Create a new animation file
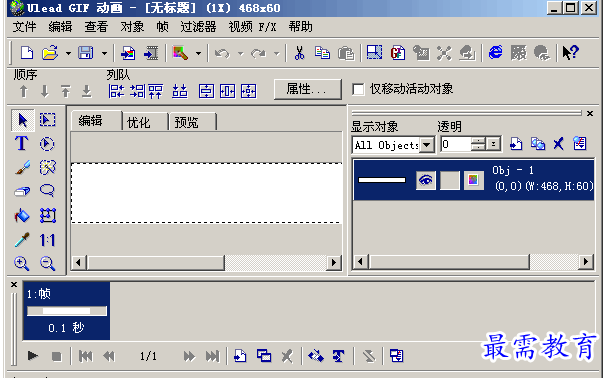Screen dimensions: 605x378 point(27,53)
